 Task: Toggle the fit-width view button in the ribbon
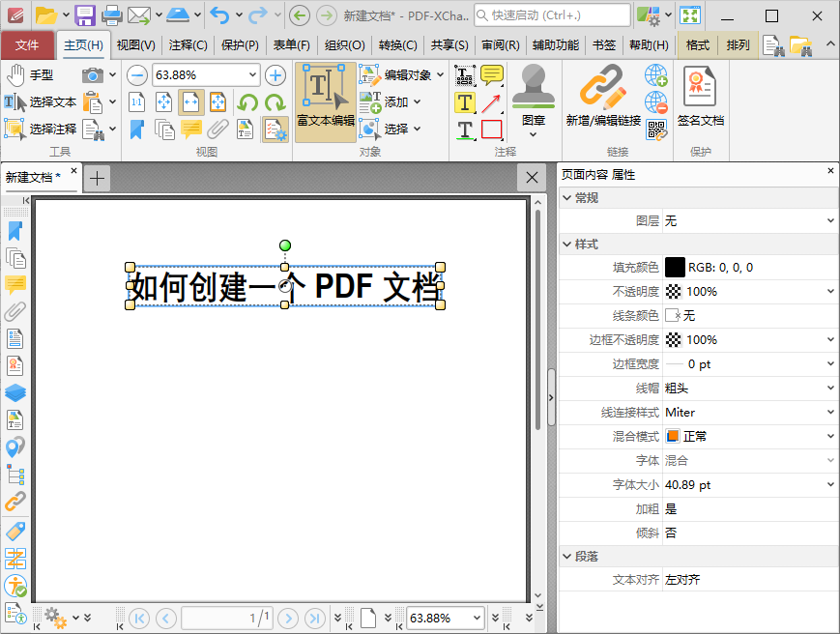point(192,101)
